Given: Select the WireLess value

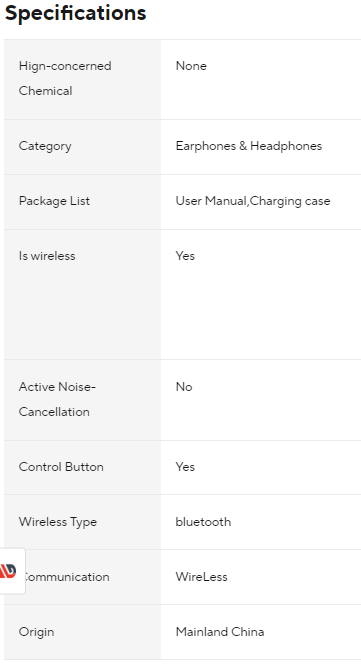Looking at the screenshot, I should coord(202,577).
